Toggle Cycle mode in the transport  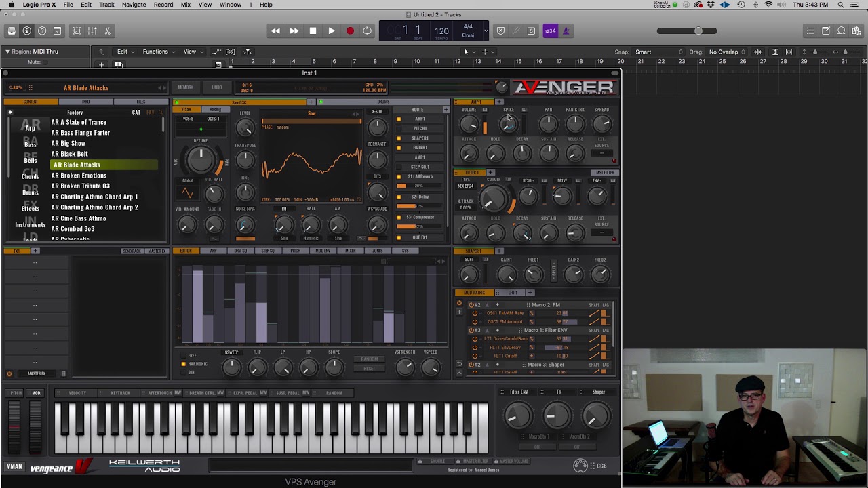368,30
